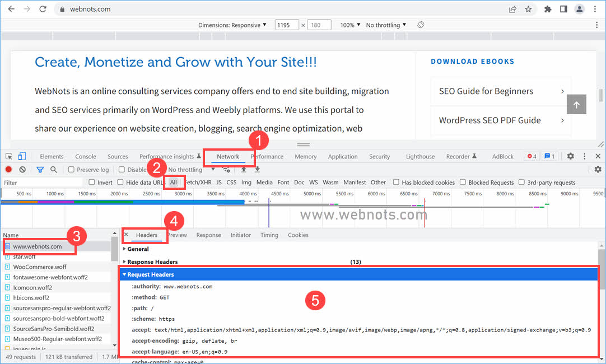Click the search magnifier in the Network panel

click(x=54, y=169)
